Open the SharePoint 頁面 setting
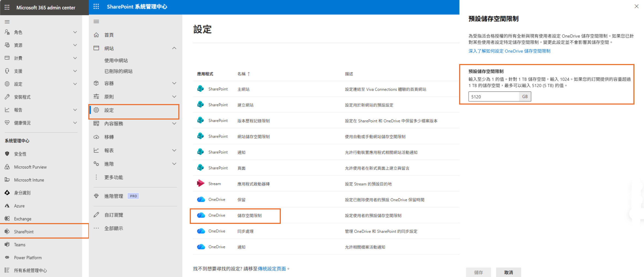 (241, 168)
